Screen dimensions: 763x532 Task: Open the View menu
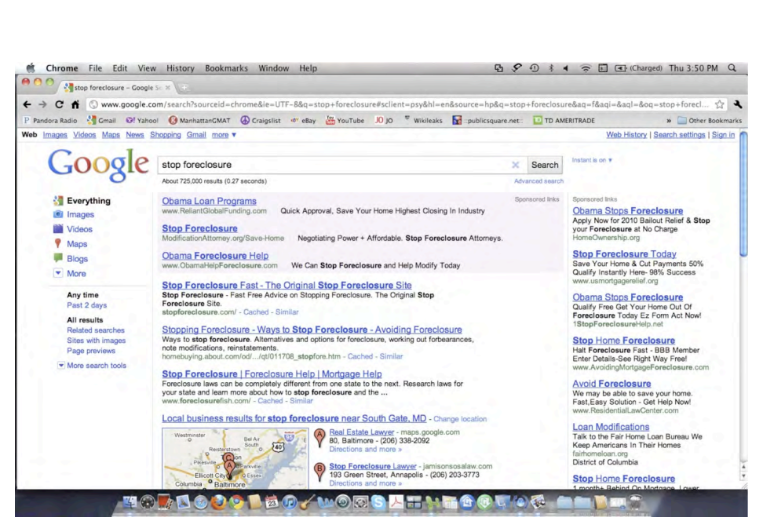point(147,68)
